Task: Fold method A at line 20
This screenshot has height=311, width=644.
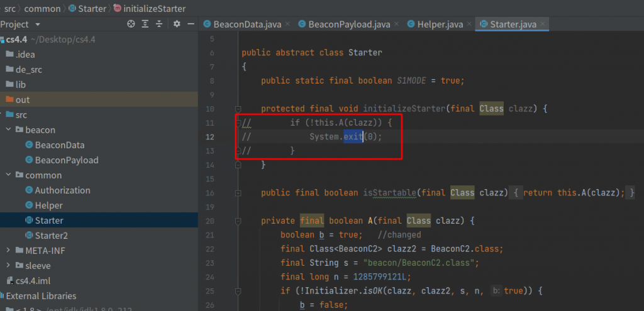Action: point(238,221)
